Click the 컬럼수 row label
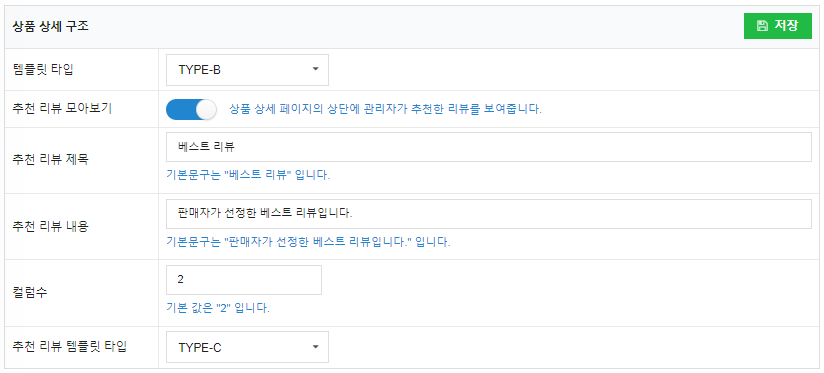824x373 pixels. click(x=29, y=293)
